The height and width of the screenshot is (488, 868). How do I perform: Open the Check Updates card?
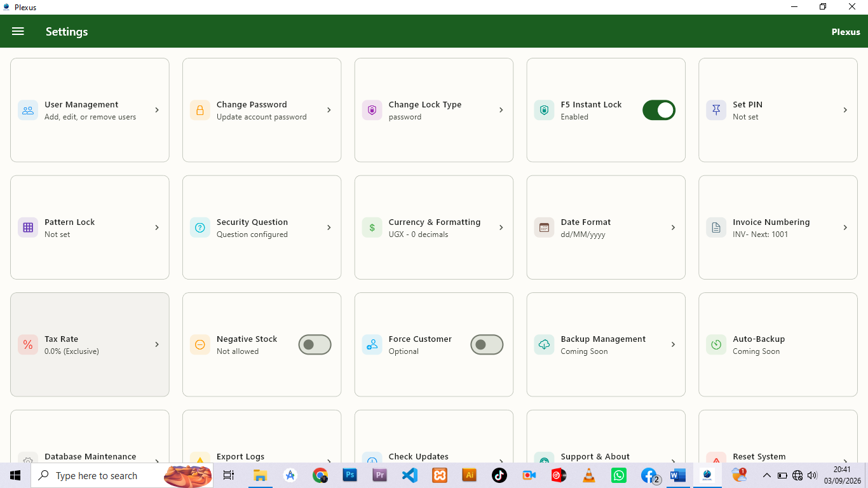434,437
